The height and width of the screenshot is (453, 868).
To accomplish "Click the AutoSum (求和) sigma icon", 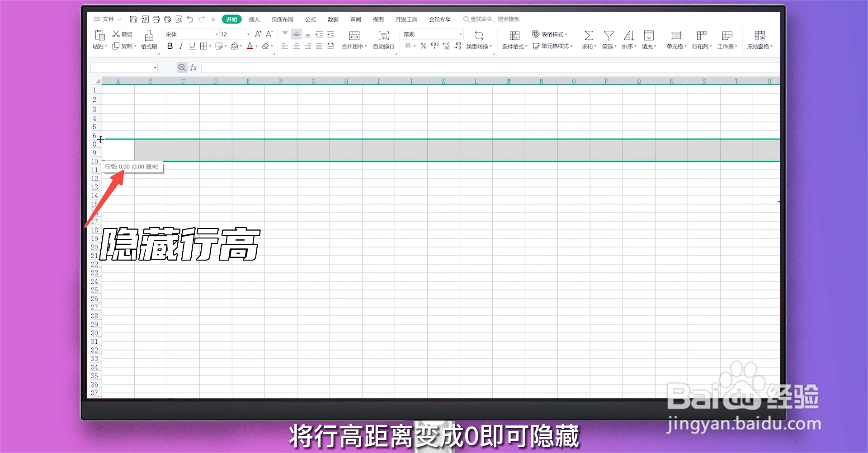I will coord(589,36).
